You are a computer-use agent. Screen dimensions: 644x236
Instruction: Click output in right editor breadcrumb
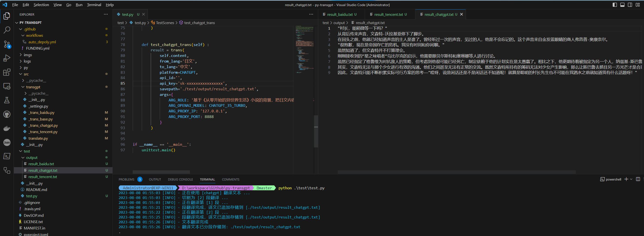(x=339, y=23)
